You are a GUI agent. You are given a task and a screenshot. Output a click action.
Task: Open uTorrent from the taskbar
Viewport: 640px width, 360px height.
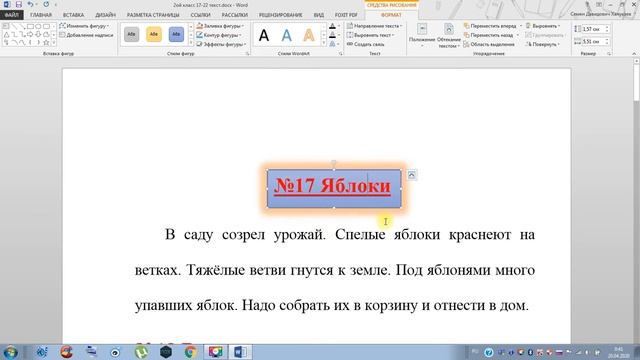click(141, 352)
